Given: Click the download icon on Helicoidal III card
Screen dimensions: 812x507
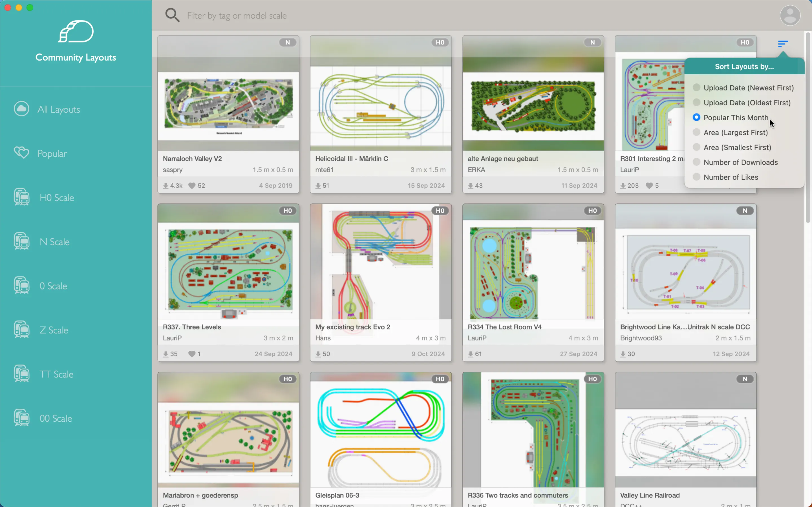Looking at the screenshot, I should click(318, 185).
